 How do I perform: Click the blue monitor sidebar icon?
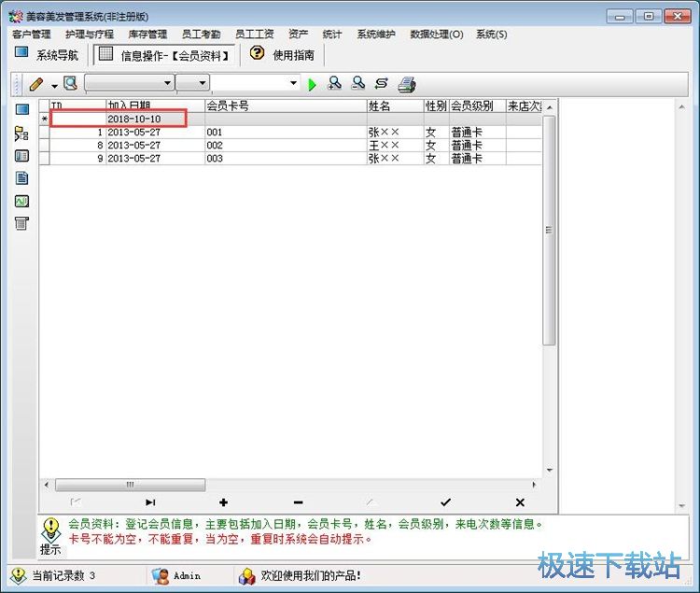click(21, 109)
